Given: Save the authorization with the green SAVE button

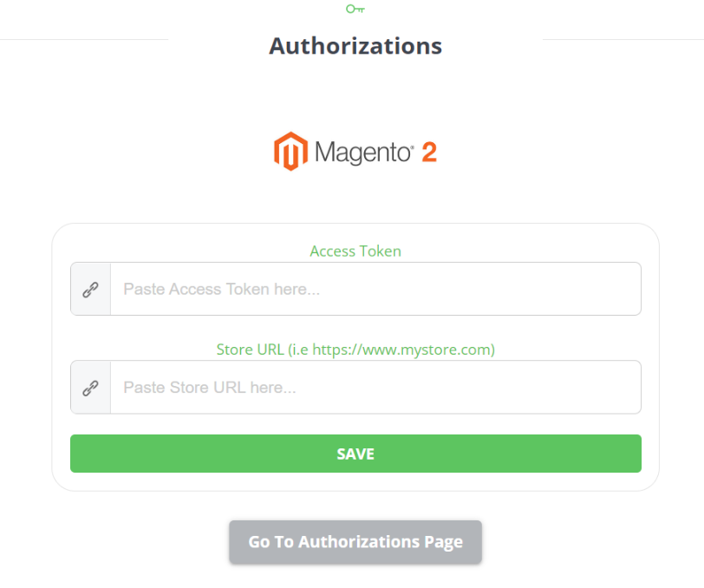Looking at the screenshot, I should coord(355,454).
